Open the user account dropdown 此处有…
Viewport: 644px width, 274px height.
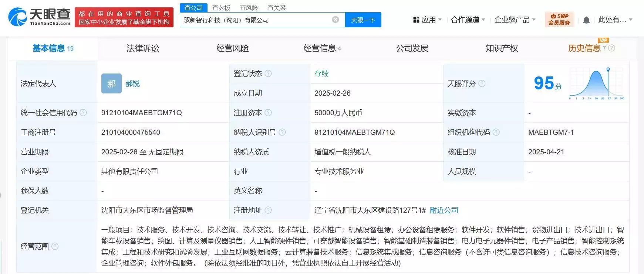616,20
